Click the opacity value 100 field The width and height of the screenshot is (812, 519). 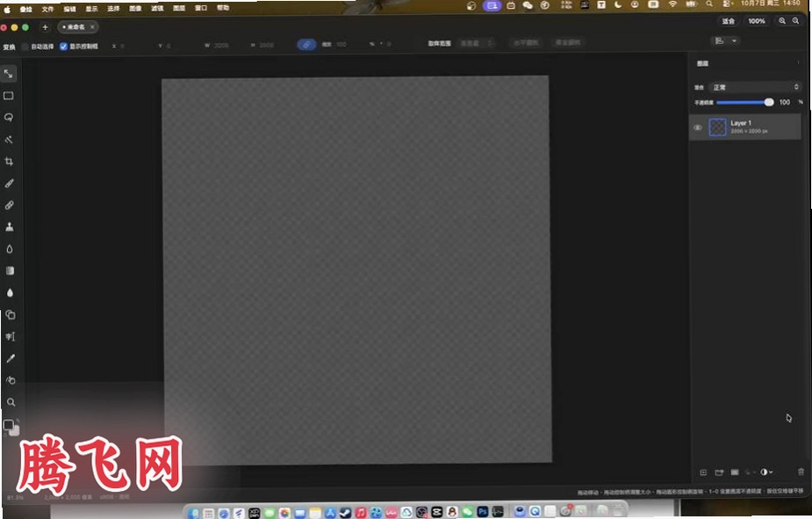[x=785, y=102]
